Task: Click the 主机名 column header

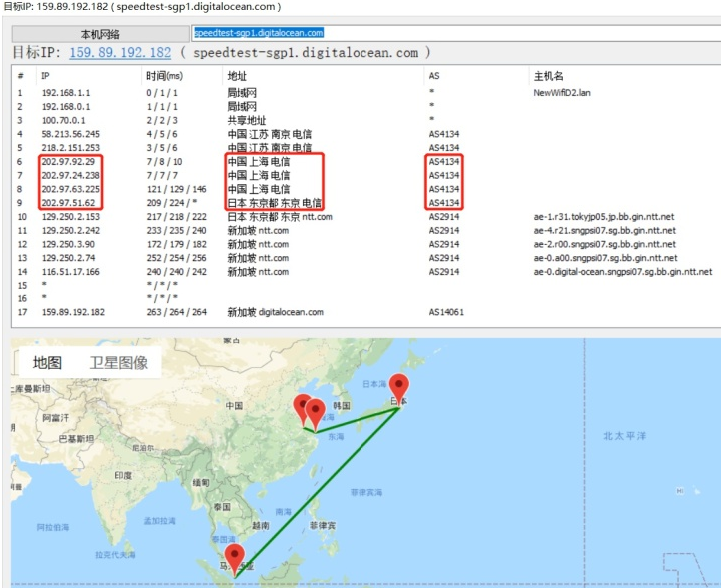Action: point(548,76)
